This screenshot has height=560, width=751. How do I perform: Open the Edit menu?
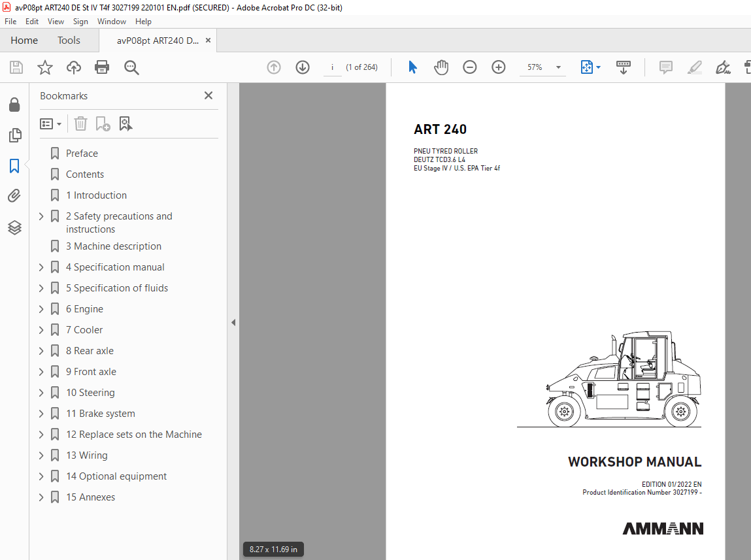32,22
